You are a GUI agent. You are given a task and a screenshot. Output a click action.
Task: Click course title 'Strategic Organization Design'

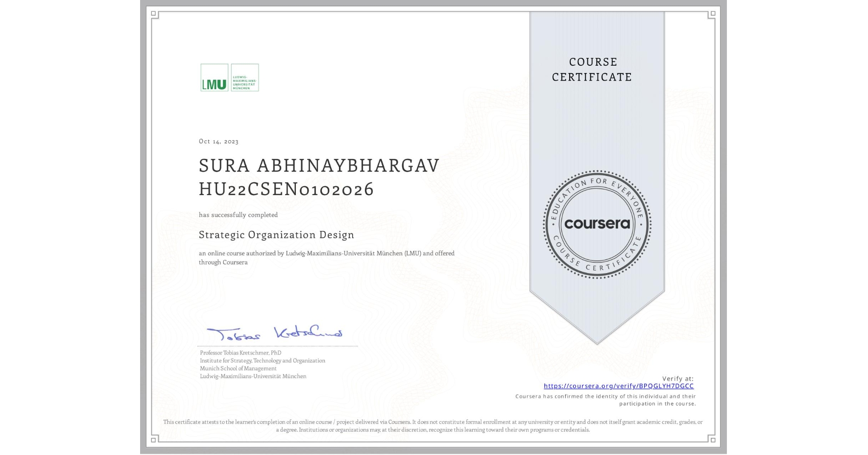point(276,235)
